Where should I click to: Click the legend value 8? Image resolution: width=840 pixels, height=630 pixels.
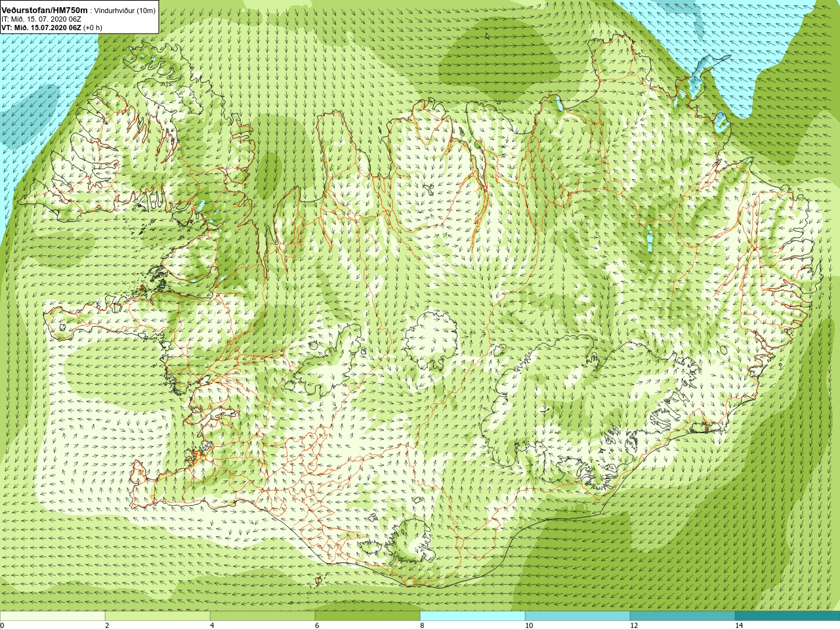[422, 625]
